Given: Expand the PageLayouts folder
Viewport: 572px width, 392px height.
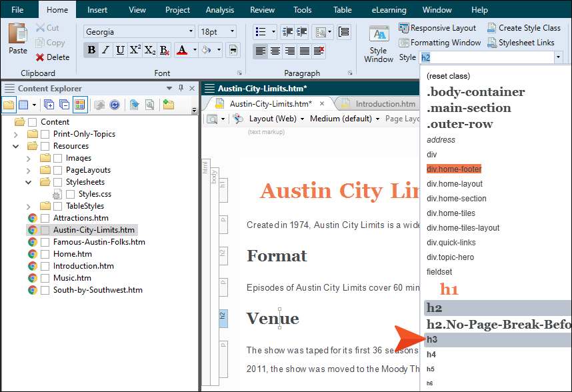Looking at the screenshot, I should pos(29,171).
